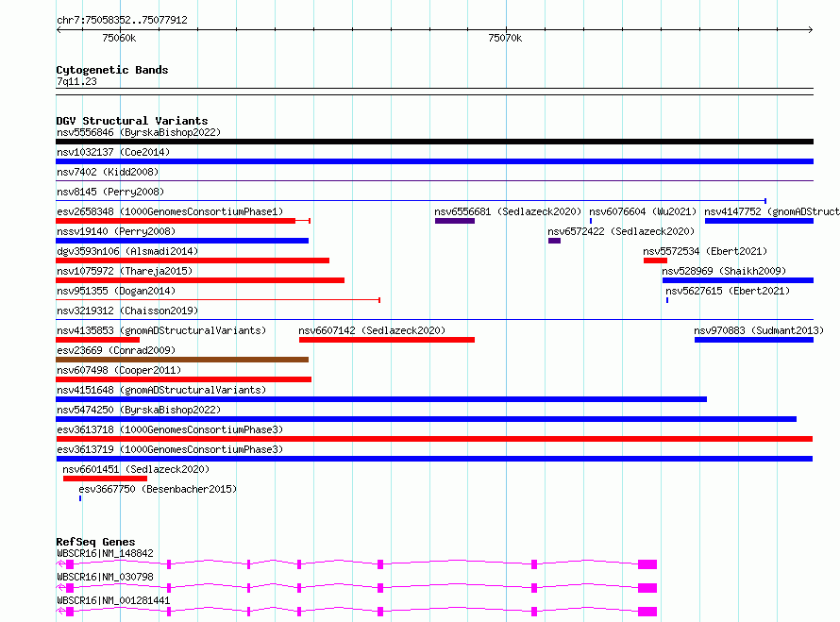Click the nsv6556681 purple variant bar
840x622 pixels.
[x=454, y=221]
